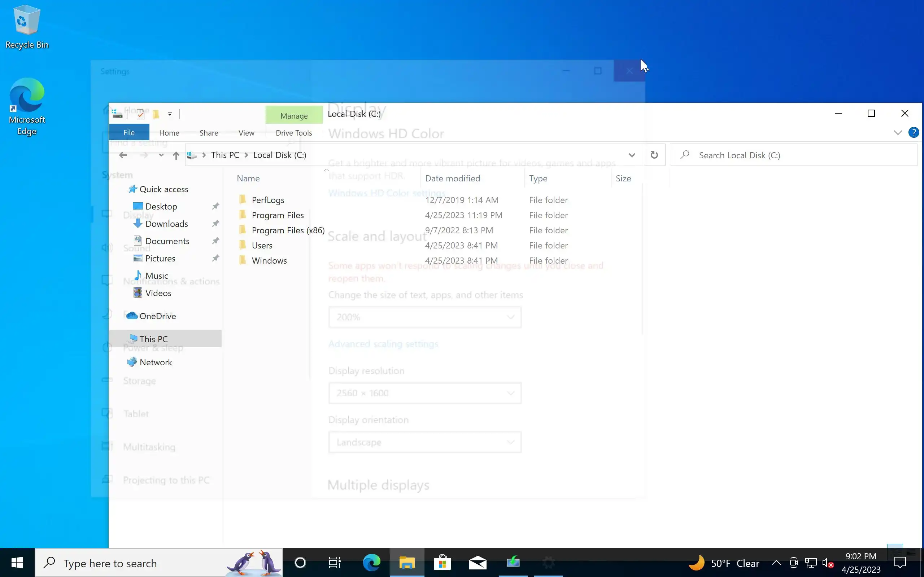Sort by Date modified column header
The height and width of the screenshot is (577, 924).
pyautogui.click(x=453, y=178)
